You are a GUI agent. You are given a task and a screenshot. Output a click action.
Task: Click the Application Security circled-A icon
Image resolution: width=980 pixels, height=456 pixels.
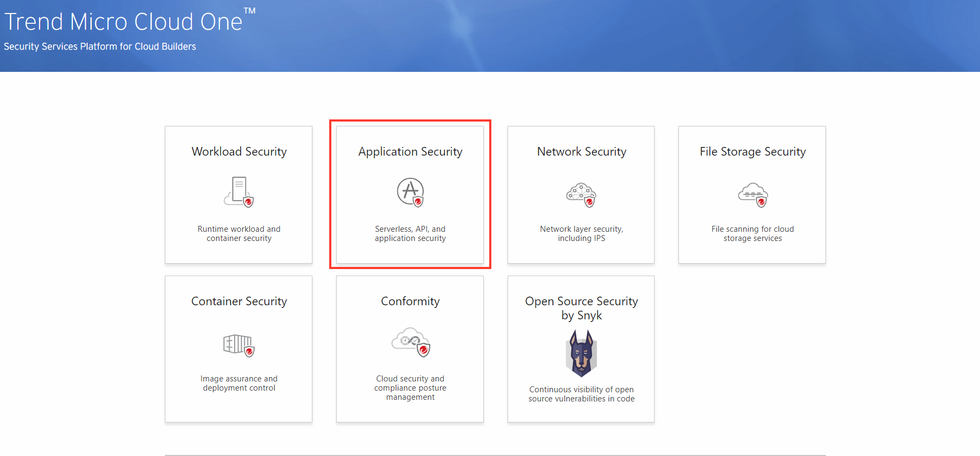tap(410, 192)
